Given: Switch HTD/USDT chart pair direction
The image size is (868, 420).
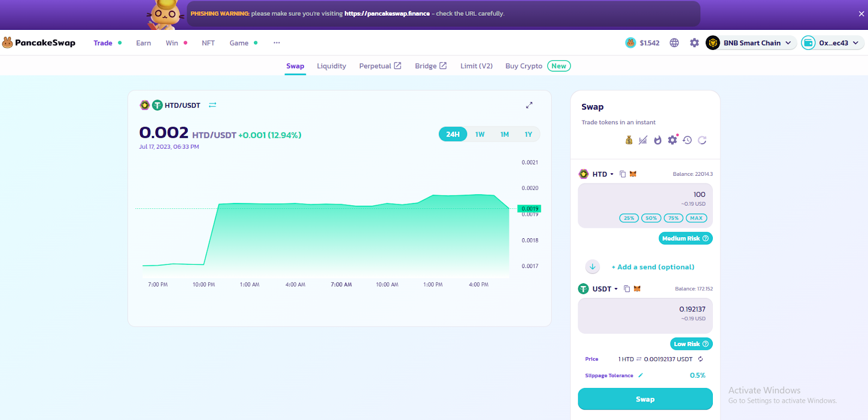Looking at the screenshot, I should 213,105.
